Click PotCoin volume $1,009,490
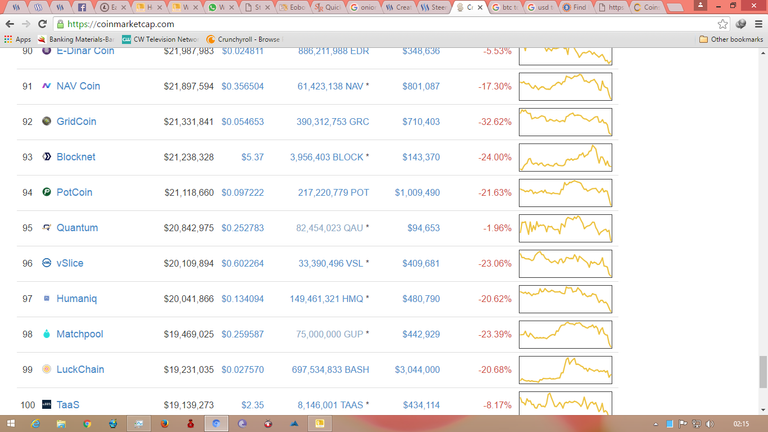 (417, 192)
